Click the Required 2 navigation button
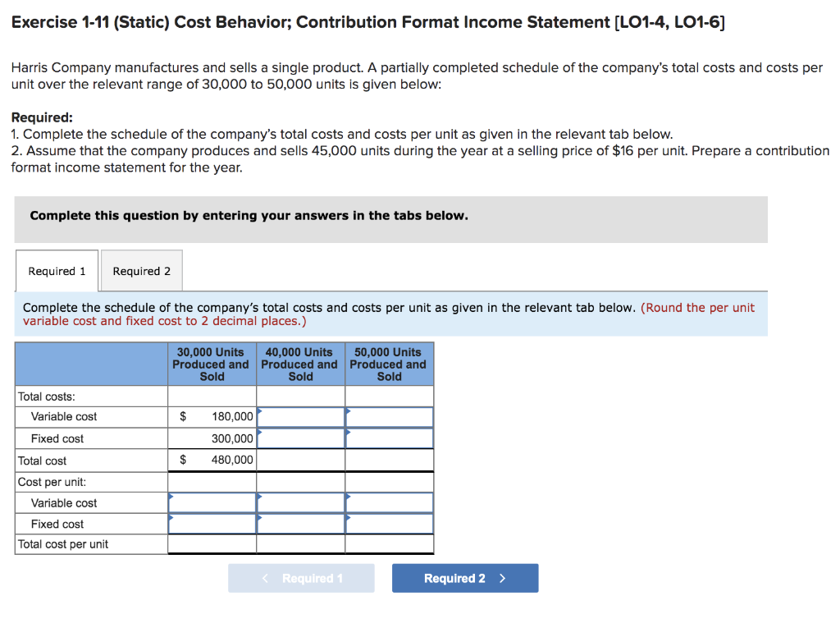This screenshot has width=840, height=628. (x=465, y=578)
